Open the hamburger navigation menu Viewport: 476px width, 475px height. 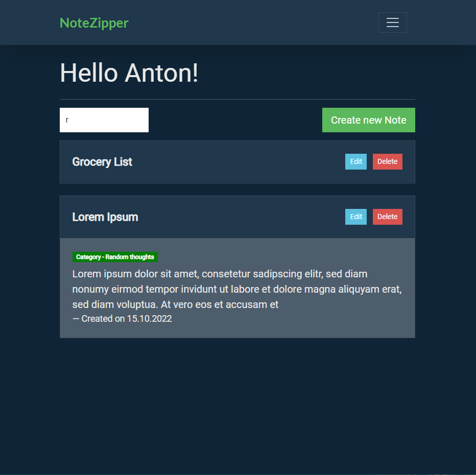click(x=392, y=22)
